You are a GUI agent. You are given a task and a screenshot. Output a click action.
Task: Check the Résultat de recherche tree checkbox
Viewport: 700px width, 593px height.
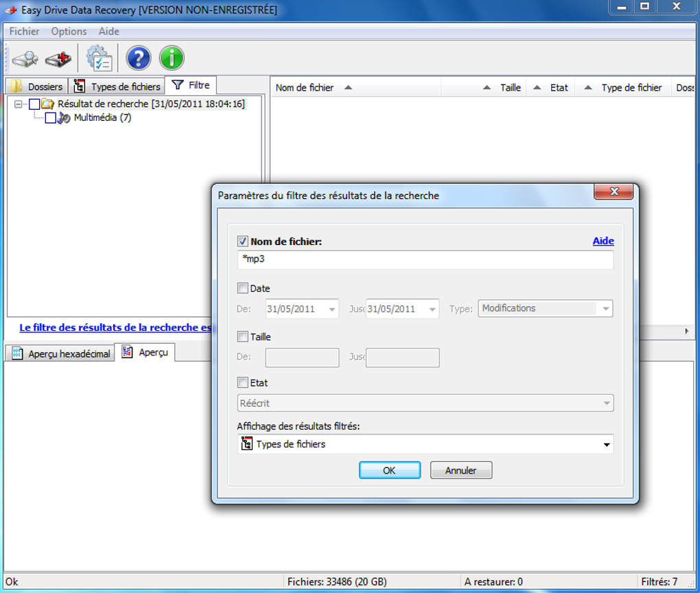pyautogui.click(x=34, y=104)
